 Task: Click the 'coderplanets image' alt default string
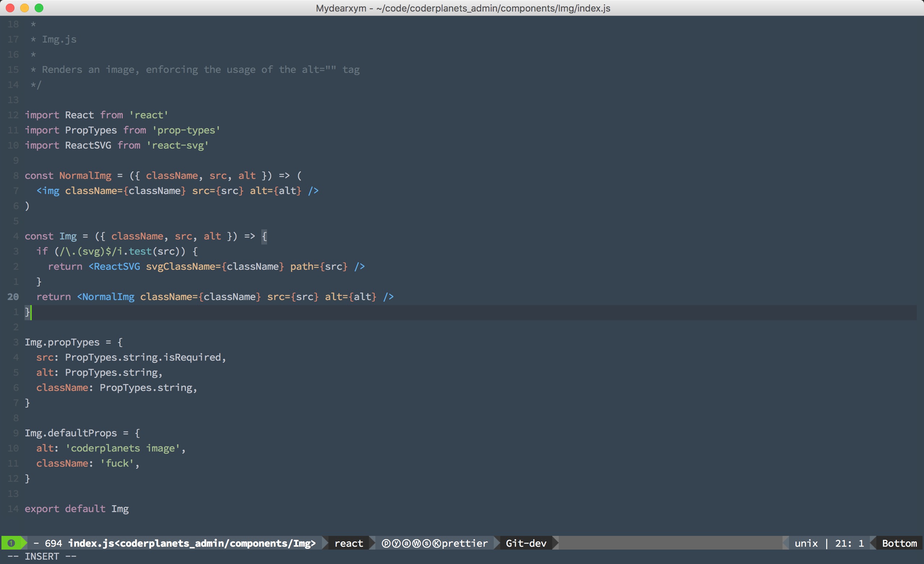(x=123, y=448)
